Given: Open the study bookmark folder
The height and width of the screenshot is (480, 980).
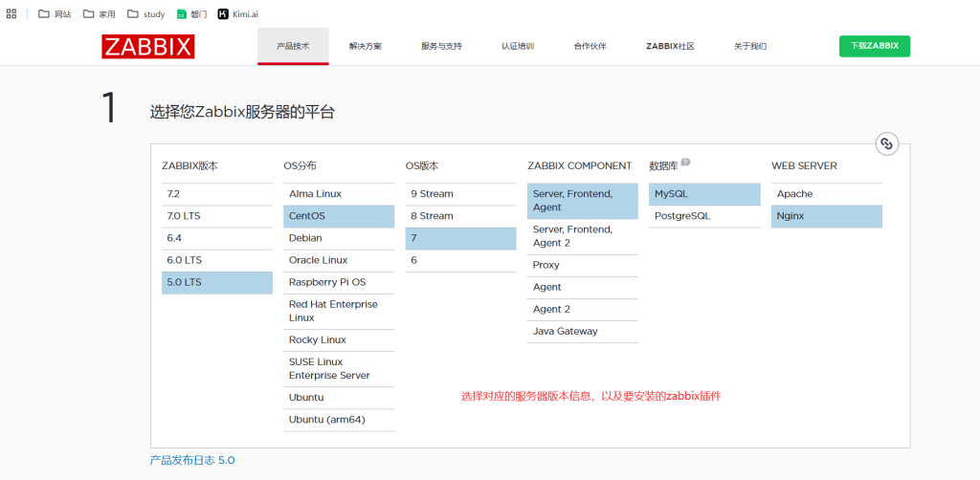Looking at the screenshot, I should pyautogui.click(x=145, y=14).
